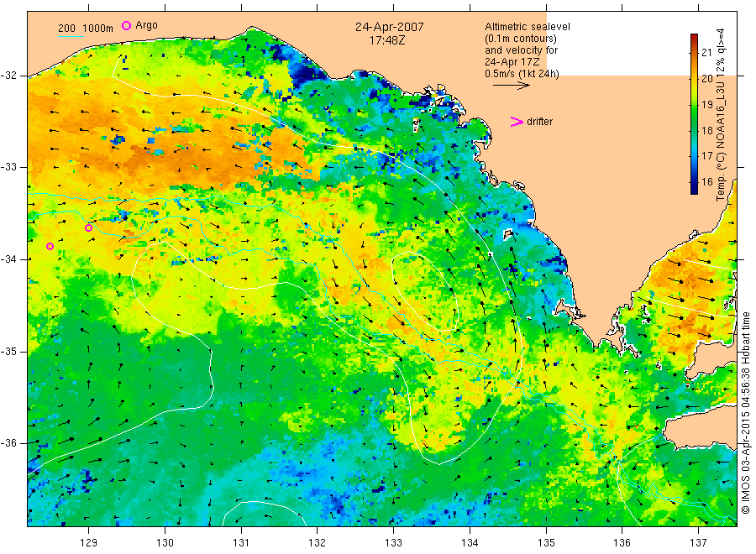This screenshot has height=554, width=756.
Task: Click the '24-Apr 17Z' caption line
Action: click(x=512, y=62)
